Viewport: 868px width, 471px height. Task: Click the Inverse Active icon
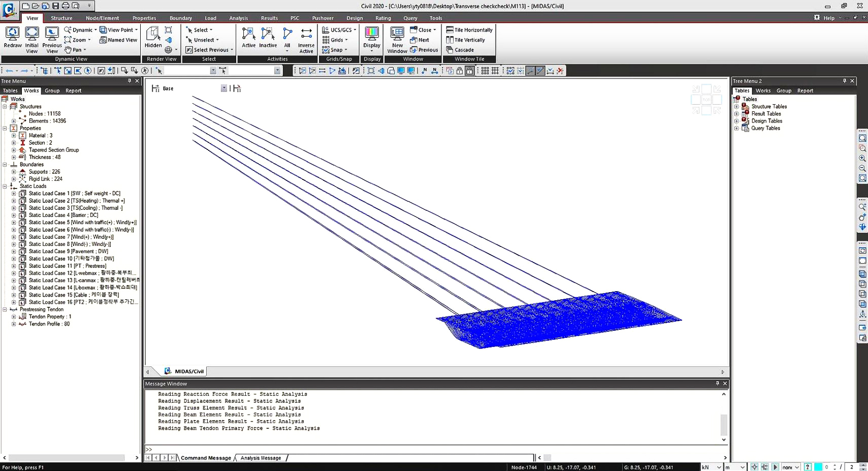306,34
